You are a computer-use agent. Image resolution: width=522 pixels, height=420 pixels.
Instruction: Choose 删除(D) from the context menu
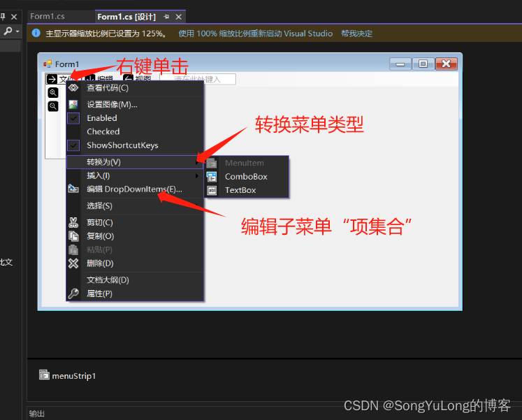(135, 263)
